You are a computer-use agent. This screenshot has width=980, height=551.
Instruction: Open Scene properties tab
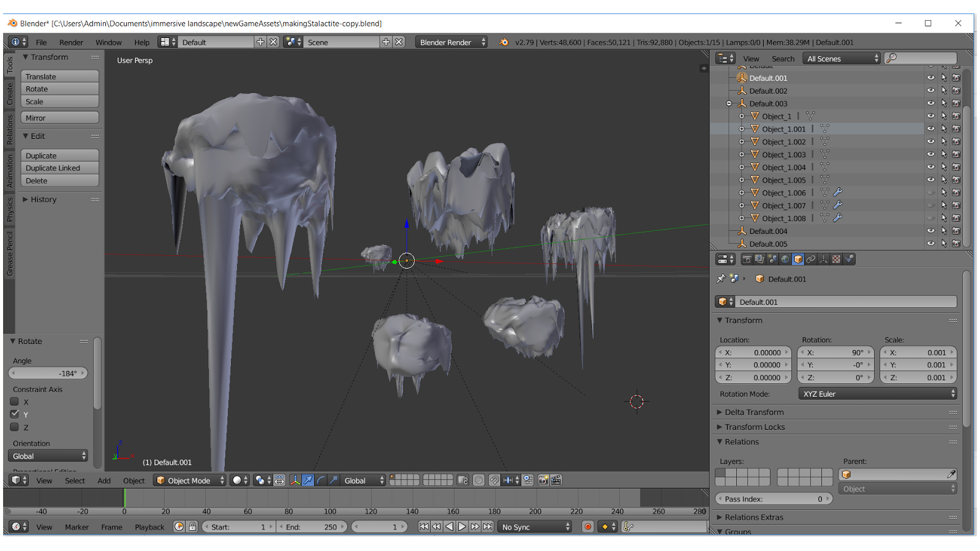click(772, 260)
